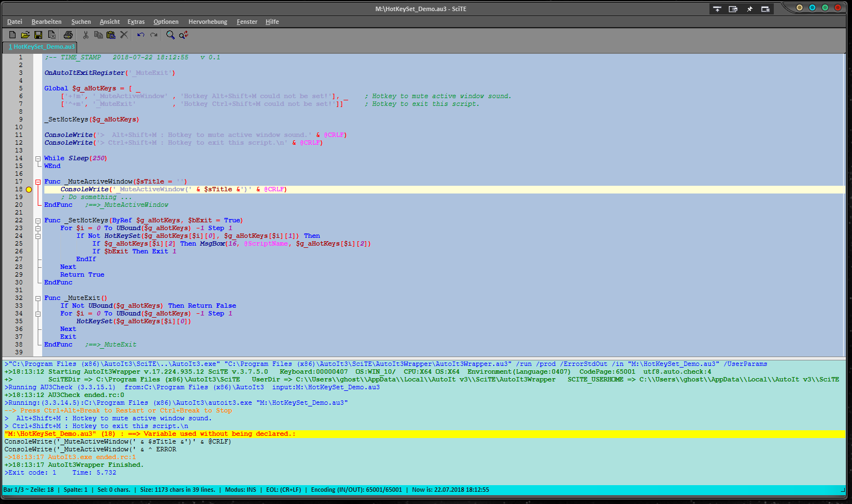
Task: Open the Extras menu
Action: click(136, 22)
